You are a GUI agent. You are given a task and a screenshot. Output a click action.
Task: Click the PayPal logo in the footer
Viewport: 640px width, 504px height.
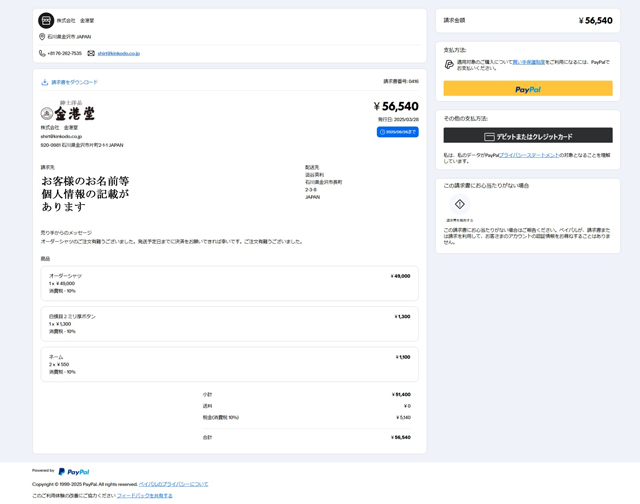[x=73, y=471]
